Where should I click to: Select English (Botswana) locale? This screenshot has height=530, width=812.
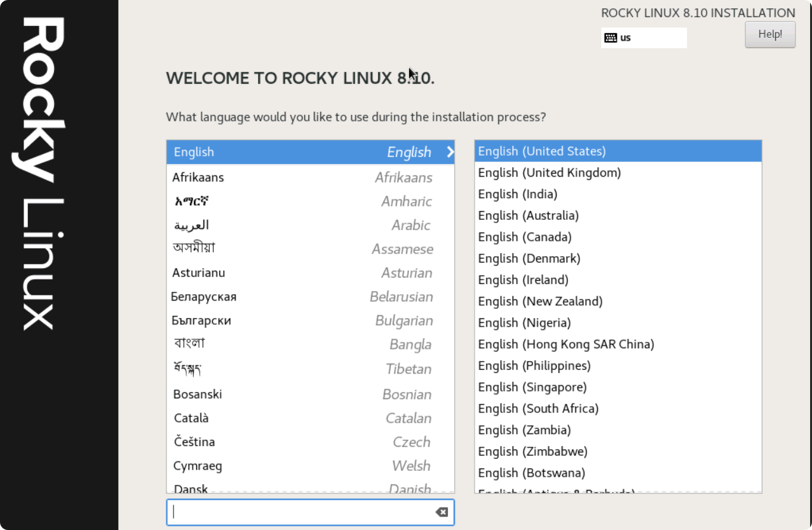coord(618,473)
